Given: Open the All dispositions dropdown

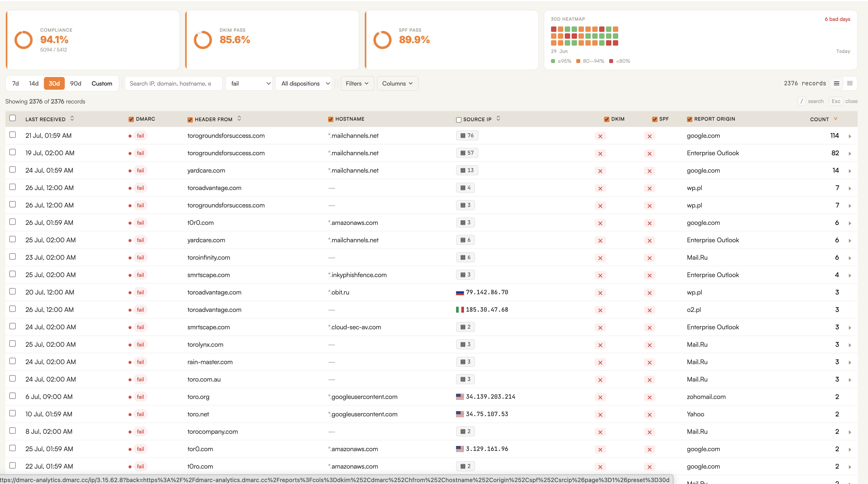Looking at the screenshot, I should [x=304, y=84].
